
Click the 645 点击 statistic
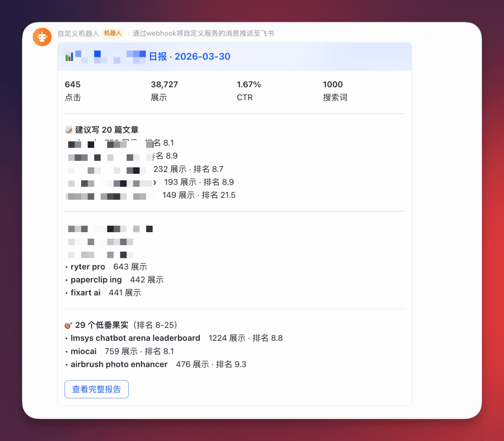point(72,90)
